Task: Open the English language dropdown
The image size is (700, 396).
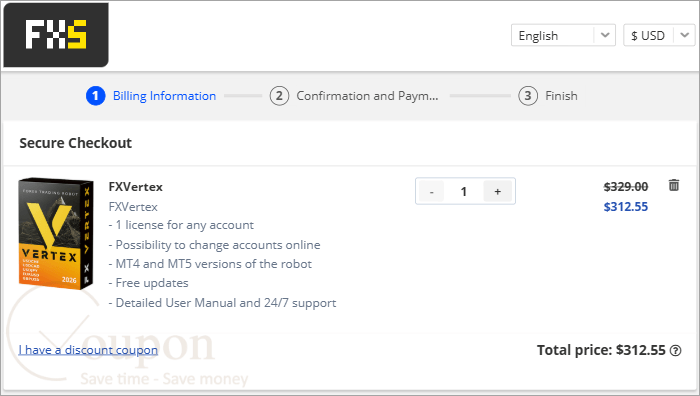Action: (x=563, y=35)
